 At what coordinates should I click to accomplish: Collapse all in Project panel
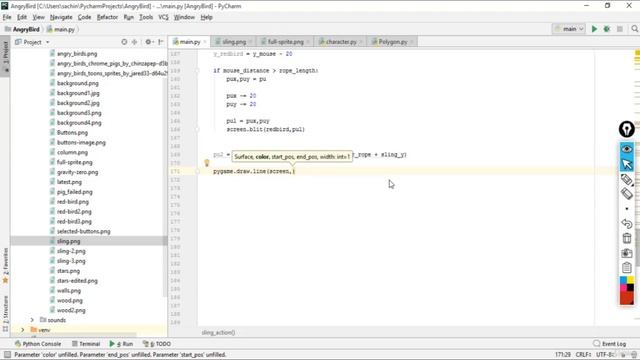pos(134,42)
